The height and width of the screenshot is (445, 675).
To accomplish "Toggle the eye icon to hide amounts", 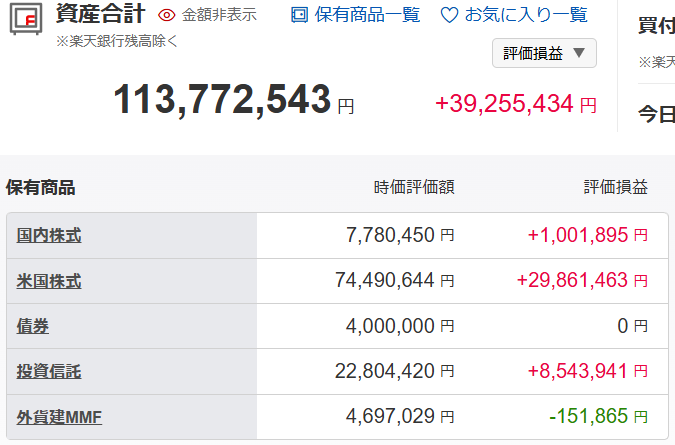I will [167, 15].
